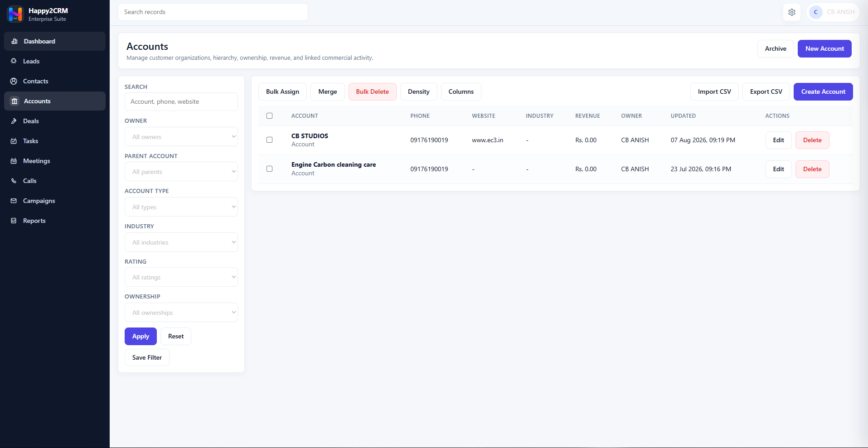Open the Deals menu item
The image size is (868, 448).
tap(55, 121)
